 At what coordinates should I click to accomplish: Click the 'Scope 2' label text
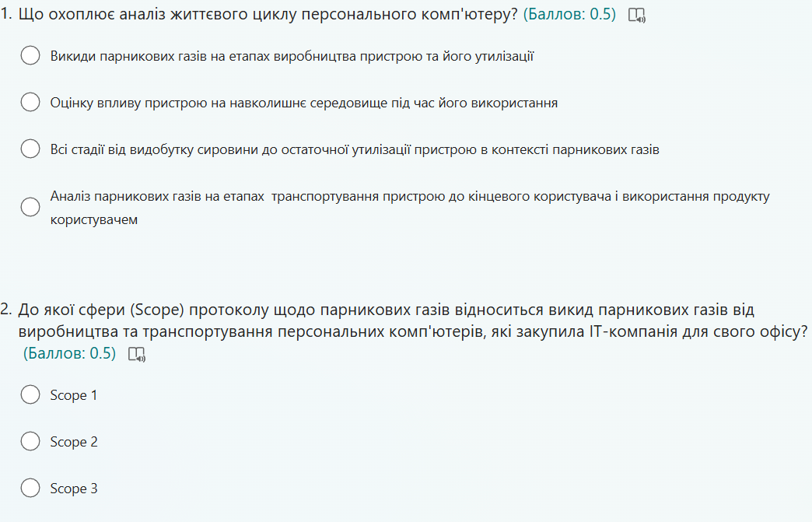click(x=74, y=442)
